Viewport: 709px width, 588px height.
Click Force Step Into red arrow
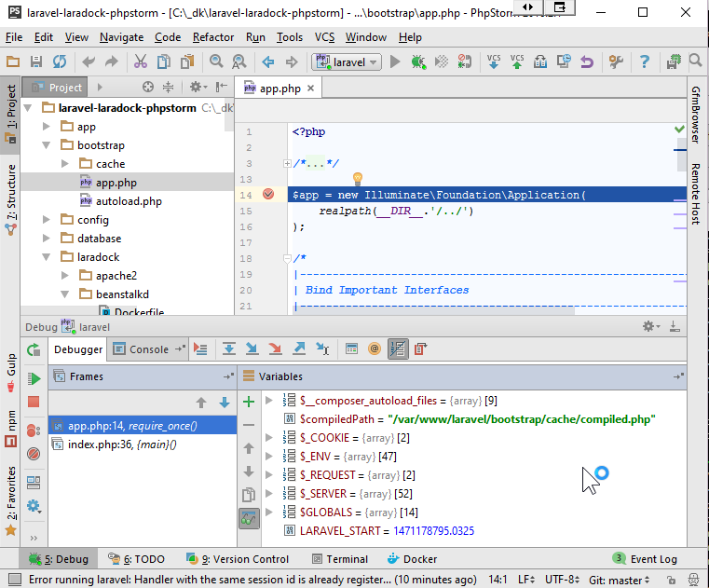pos(276,349)
